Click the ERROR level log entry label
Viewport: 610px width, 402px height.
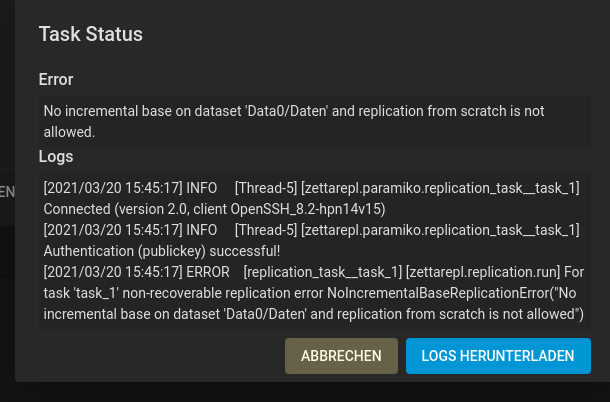tap(208, 272)
